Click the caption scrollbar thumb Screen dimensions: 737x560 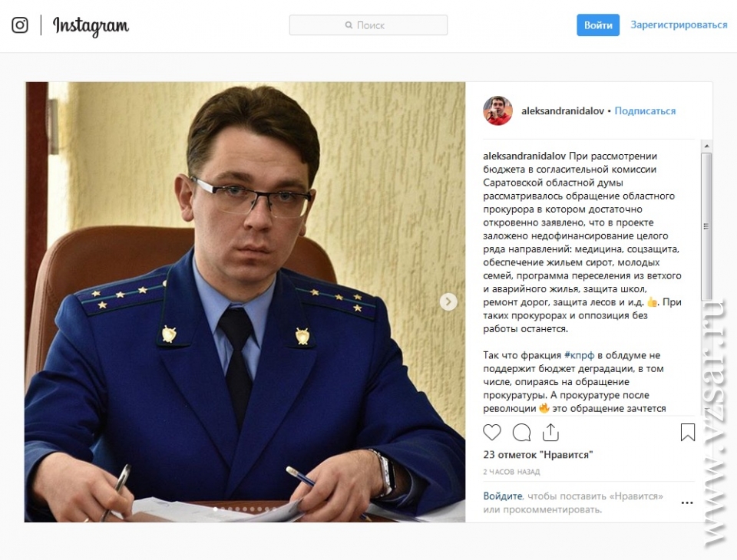coord(706,226)
